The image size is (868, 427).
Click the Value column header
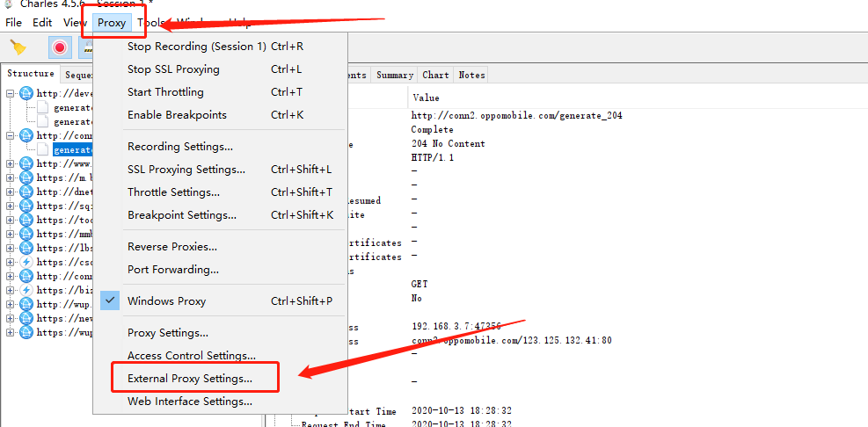426,98
